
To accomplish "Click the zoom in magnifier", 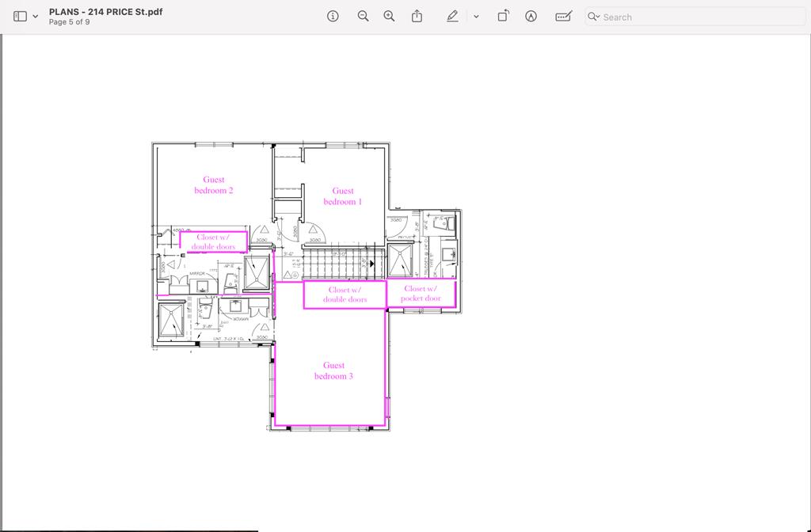I will click(389, 17).
